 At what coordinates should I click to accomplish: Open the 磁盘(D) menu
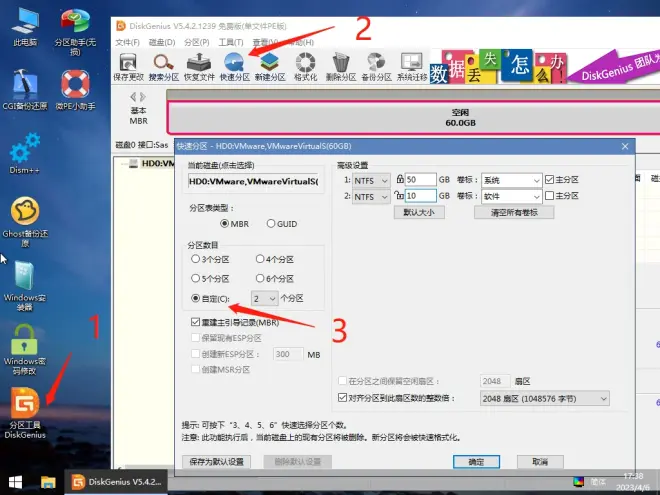(162, 43)
